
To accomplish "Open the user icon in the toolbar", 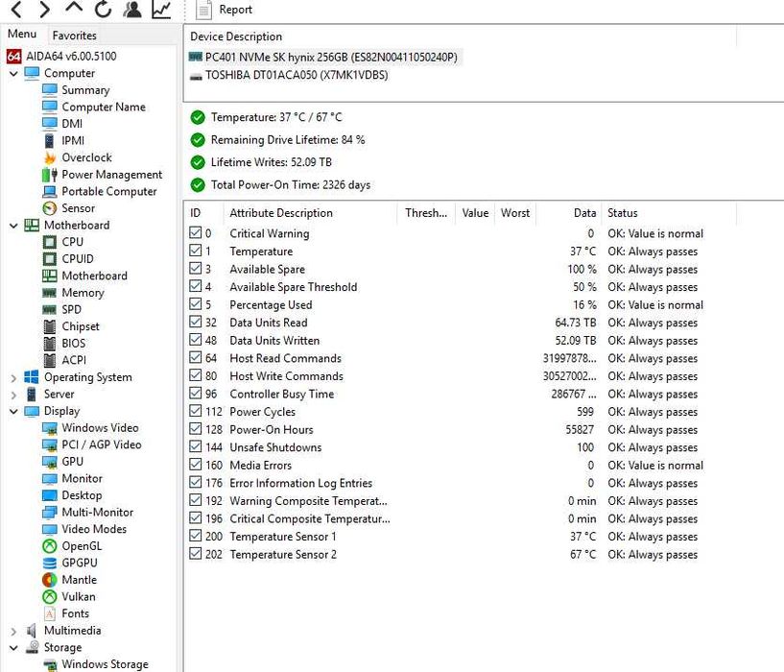I will coord(132,9).
